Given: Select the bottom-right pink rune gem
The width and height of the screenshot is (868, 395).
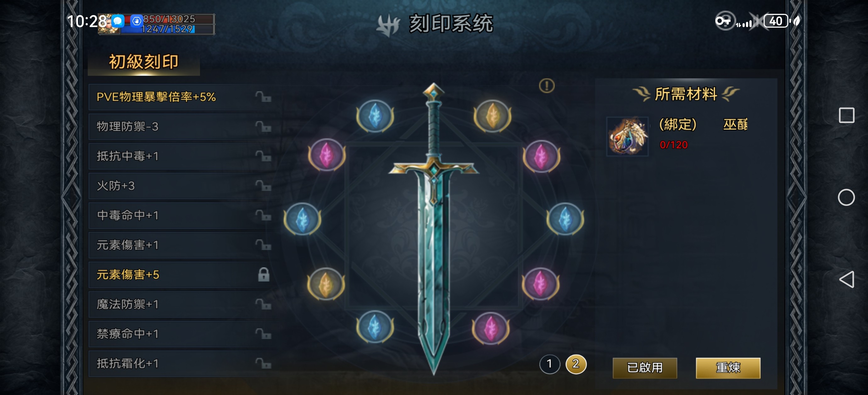Looking at the screenshot, I should [491, 328].
